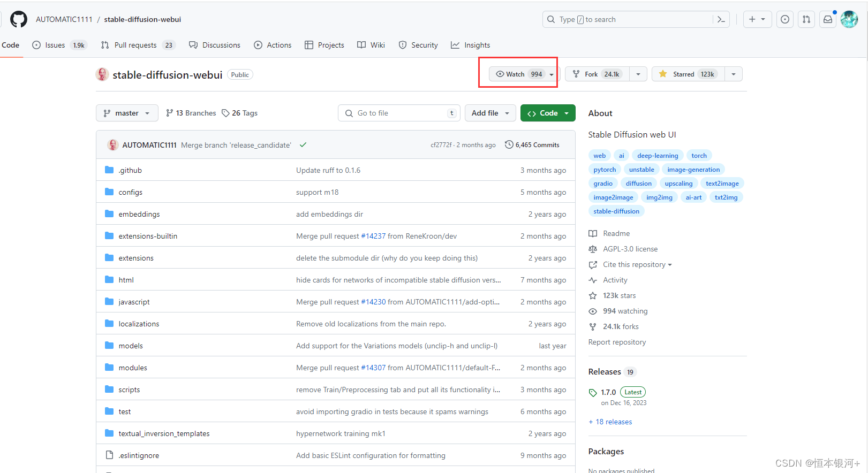Click the Report repository link
Viewport: 868px width, 473px height.
click(617, 342)
